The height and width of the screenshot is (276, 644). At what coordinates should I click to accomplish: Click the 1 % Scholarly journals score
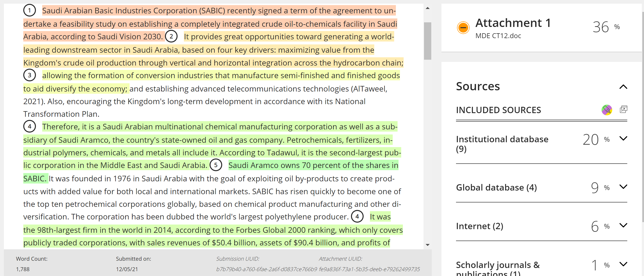[601, 265]
